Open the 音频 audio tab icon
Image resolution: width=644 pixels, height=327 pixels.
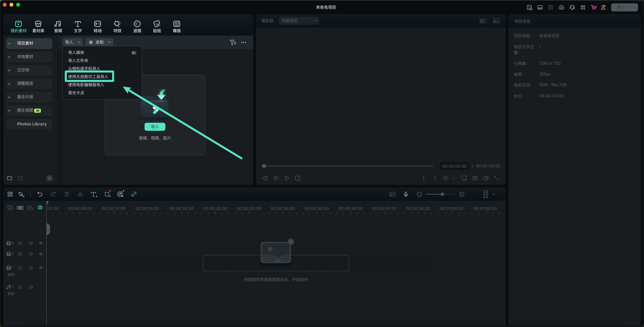coord(58,26)
